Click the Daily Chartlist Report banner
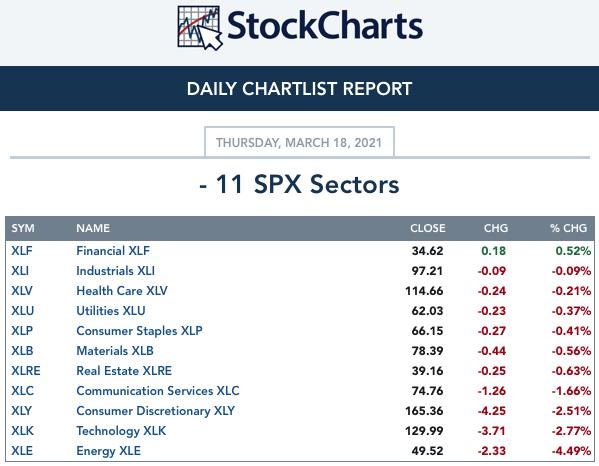This screenshot has width=599, height=466. pyautogui.click(x=300, y=89)
